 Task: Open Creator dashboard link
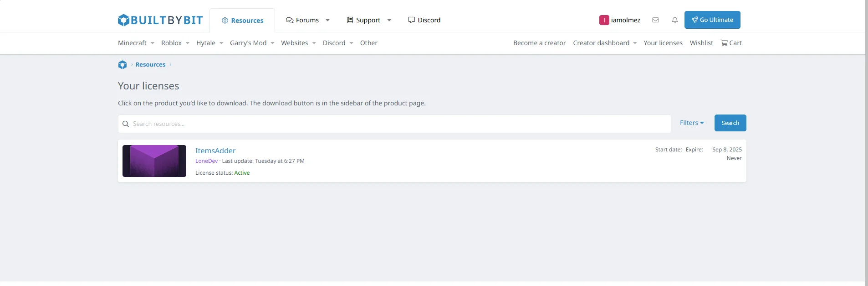[601, 43]
